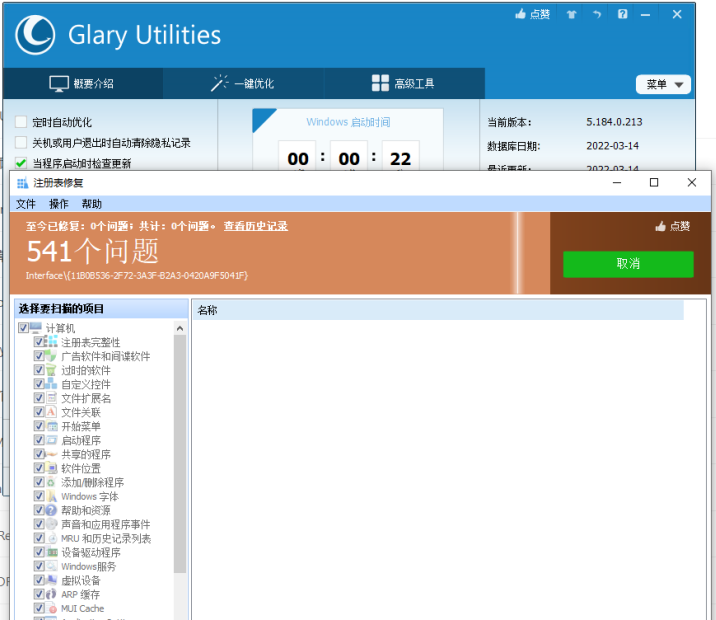Click the Windows 启动时间 timer panel
The image size is (716, 620).
348,140
